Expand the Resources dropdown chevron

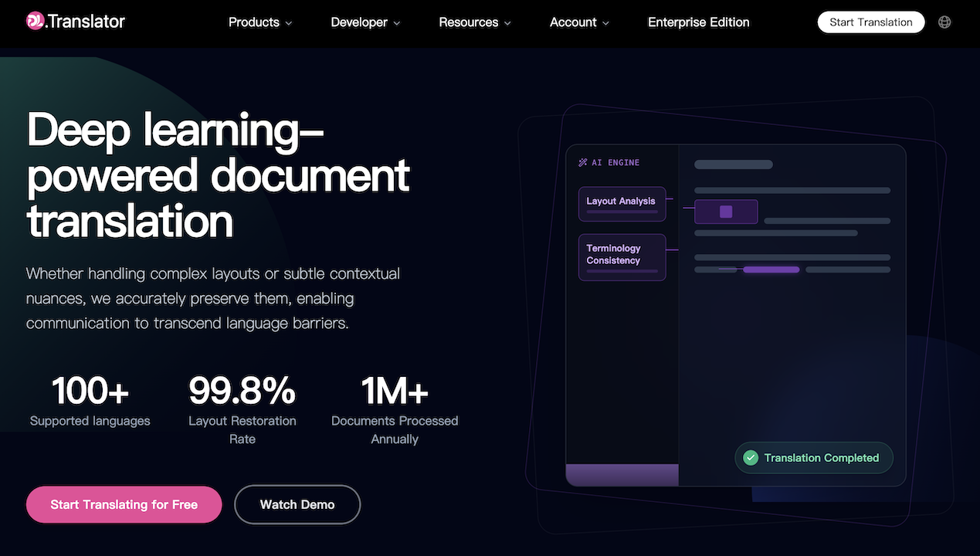click(x=507, y=23)
